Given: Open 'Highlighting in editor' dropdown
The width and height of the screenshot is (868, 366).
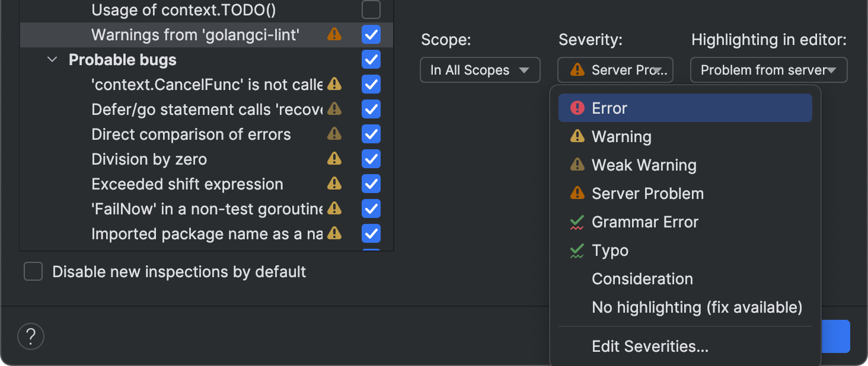Looking at the screenshot, I should 768,70.
